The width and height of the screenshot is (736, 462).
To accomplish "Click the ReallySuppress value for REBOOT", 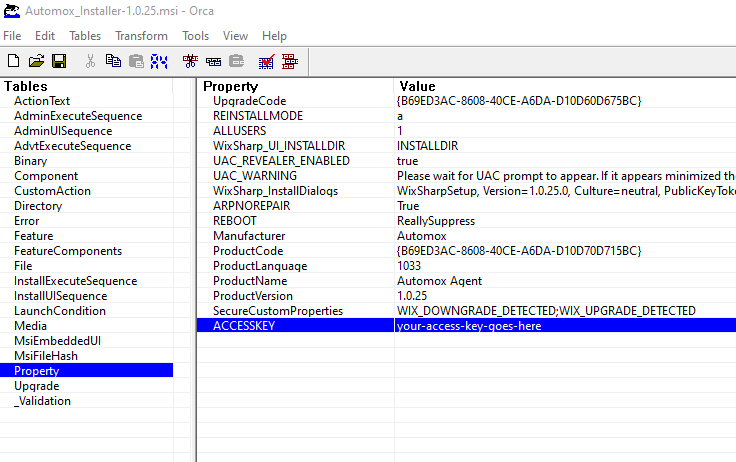I will [436, 221].
